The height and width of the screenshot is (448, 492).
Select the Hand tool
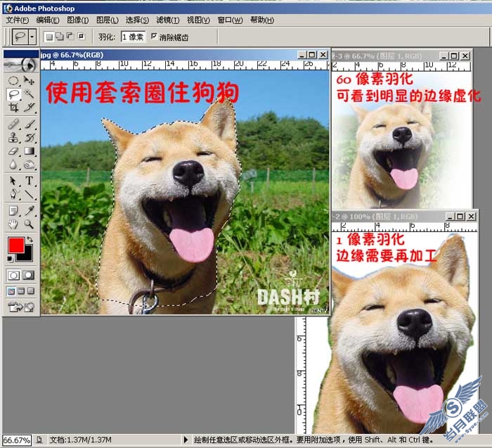(13, 224)
